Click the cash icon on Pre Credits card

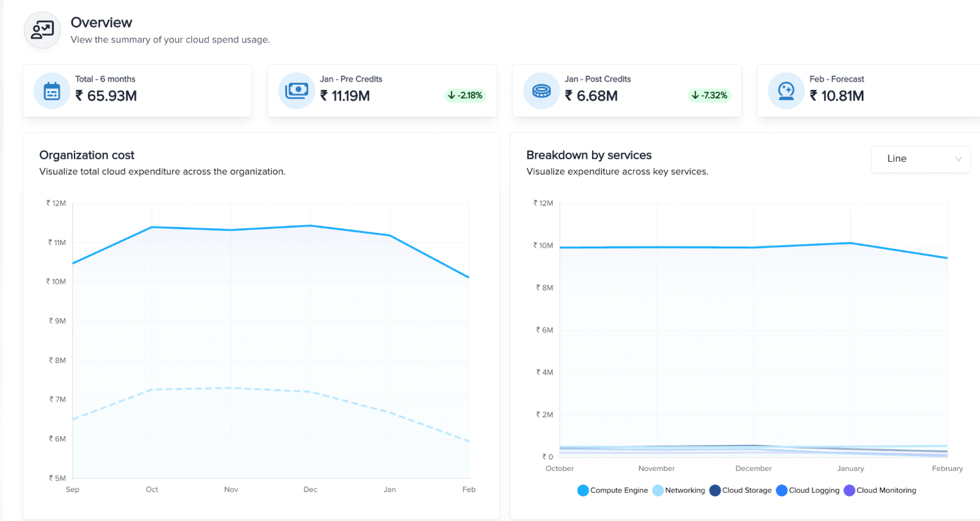pyautogui.click(x=297, y=91)
